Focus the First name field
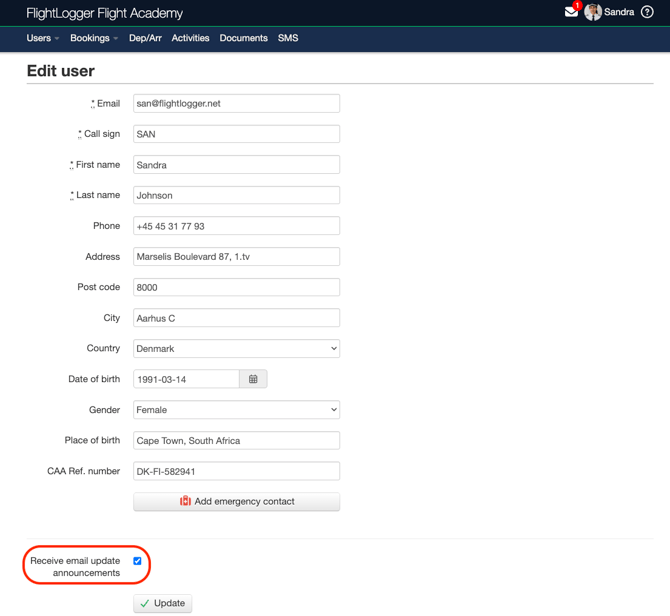670x616 pixels. point(236,164)
